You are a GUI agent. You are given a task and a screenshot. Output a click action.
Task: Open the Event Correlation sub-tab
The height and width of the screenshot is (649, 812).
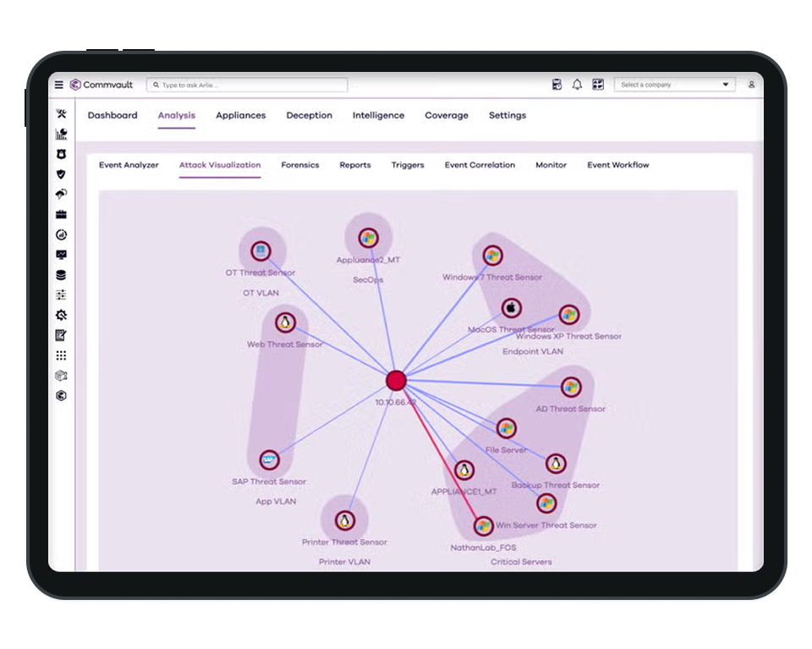pyautogui.click(x=480, y=165)
